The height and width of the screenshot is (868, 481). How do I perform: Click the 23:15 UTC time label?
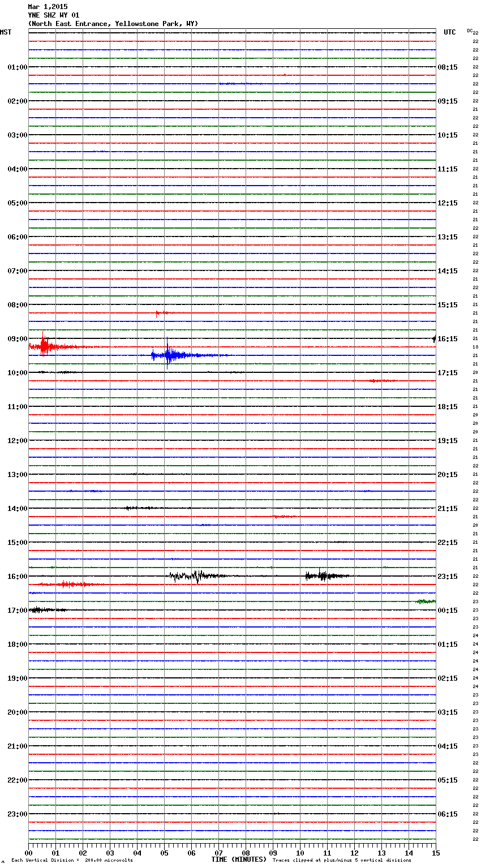[x=448, y=577]
